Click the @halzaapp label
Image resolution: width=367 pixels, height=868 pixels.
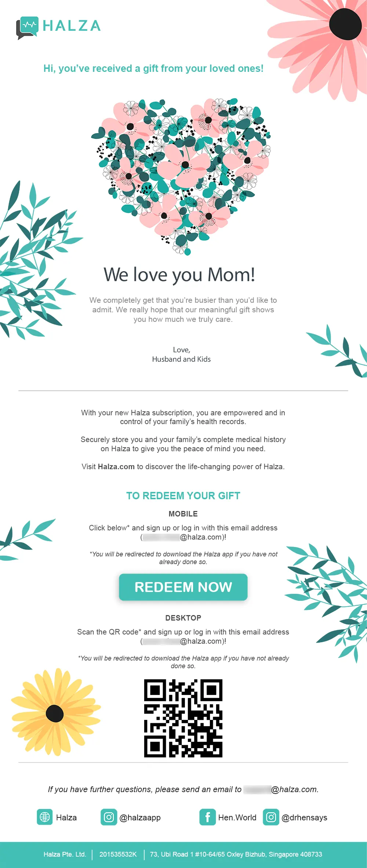pyautogui.click(x=140, y=817)
